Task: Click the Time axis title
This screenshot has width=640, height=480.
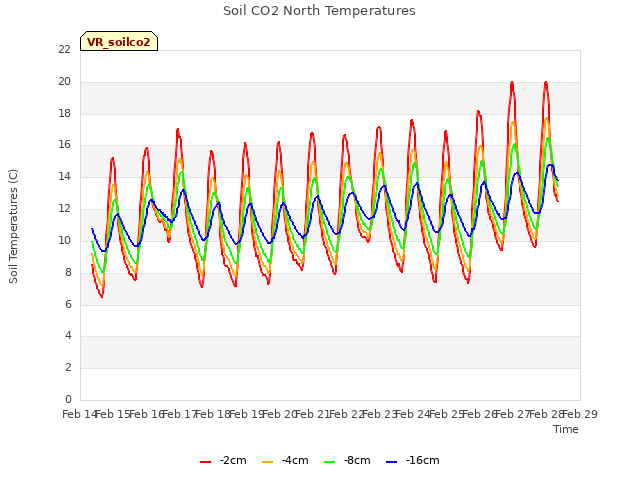Action: tap(566, 429)
